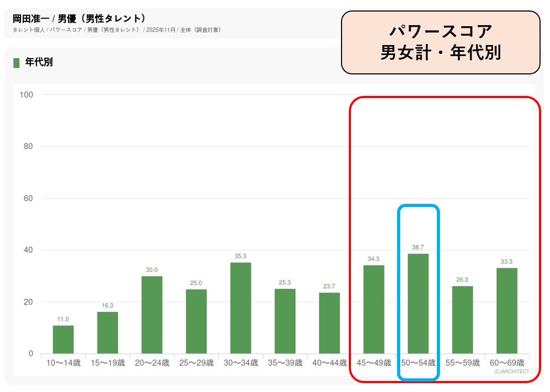Click the 25〜29歳 bar
This screenshot has height=392, width=550.
(196, 321)
